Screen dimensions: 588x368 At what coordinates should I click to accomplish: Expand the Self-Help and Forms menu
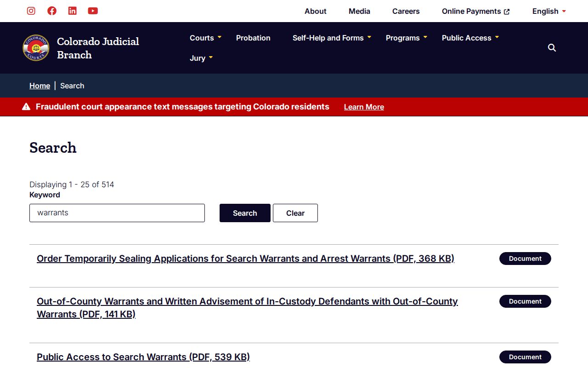332,38
